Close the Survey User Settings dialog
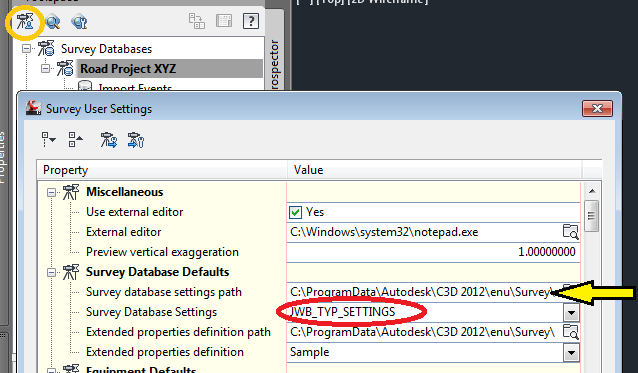Screen dimensions: 638x373 pyautogui.click(x=597, y=109)
